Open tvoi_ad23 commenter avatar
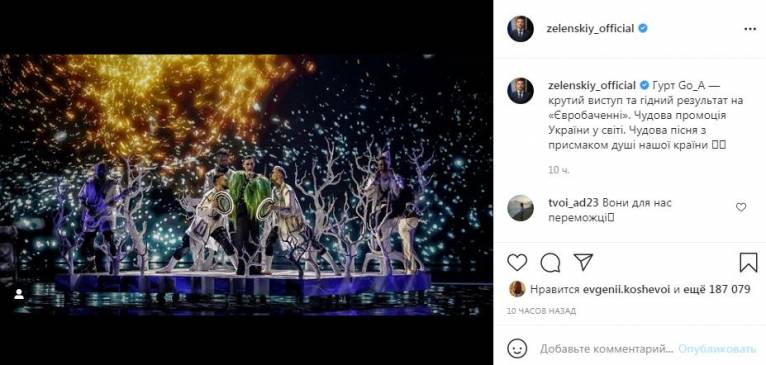The height and width of the screenshot is (365, 766). coord(520,208)
